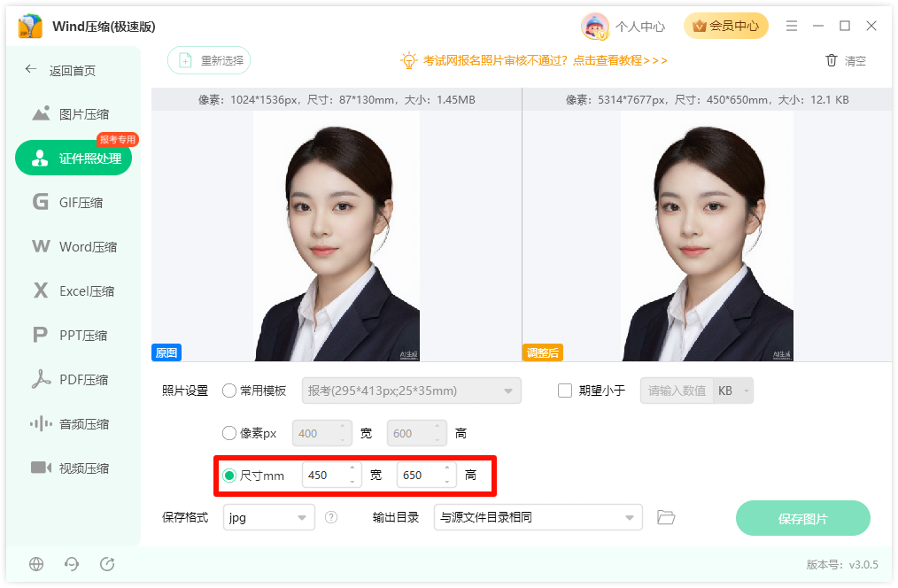Select the 像素px radio button
This screenshot has width=898, height=588.
click(229, 433)
